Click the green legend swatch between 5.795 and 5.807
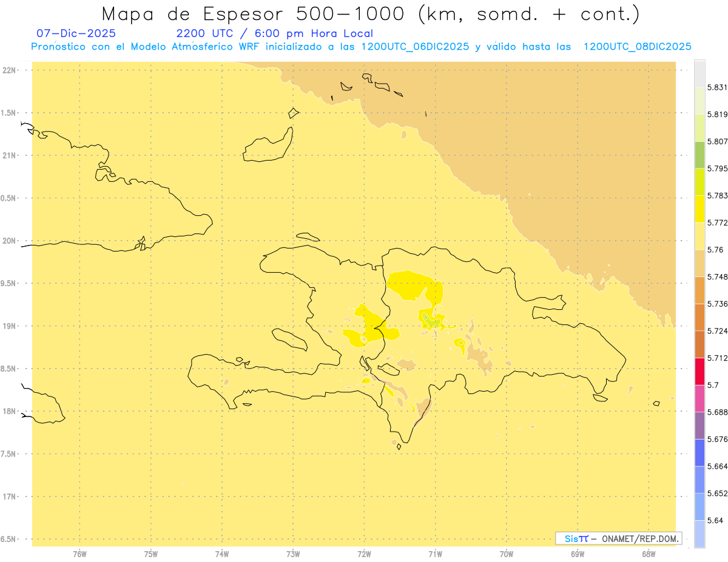The width and height of the screenshot is (728, 562). (699, 155)
